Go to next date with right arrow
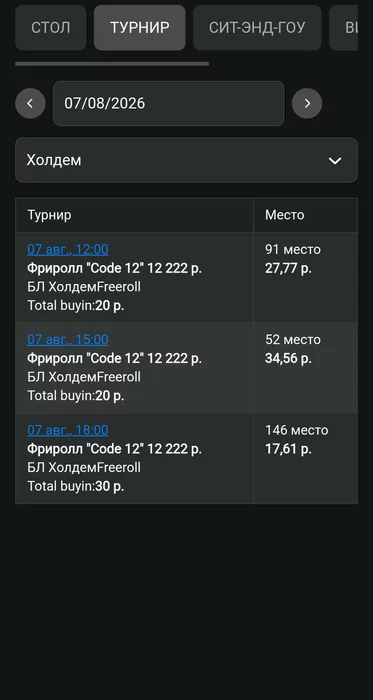 307,104
